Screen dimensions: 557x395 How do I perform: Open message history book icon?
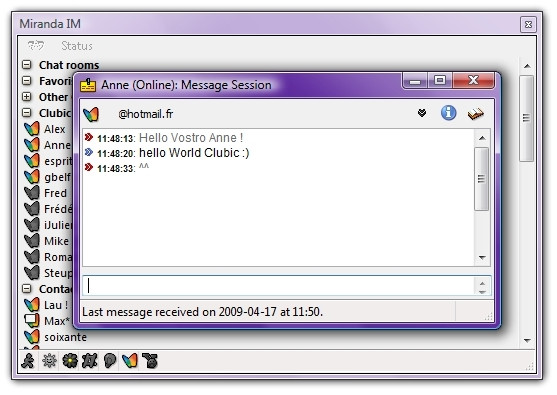point(476,114)
